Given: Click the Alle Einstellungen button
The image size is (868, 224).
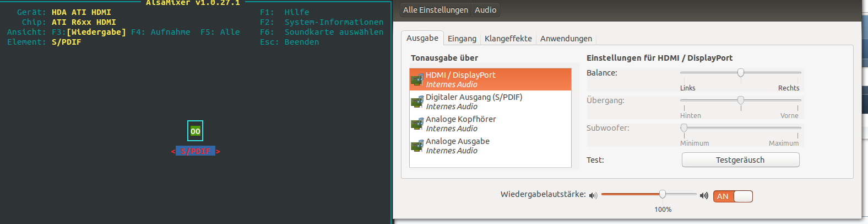Looking at the screenshot, I should tap(435, 10).
